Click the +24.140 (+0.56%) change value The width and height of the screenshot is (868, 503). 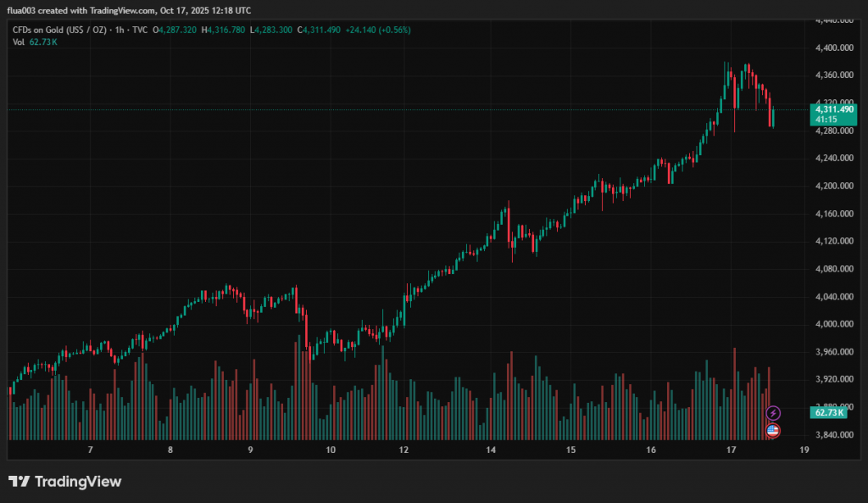[x=378, y=30]
